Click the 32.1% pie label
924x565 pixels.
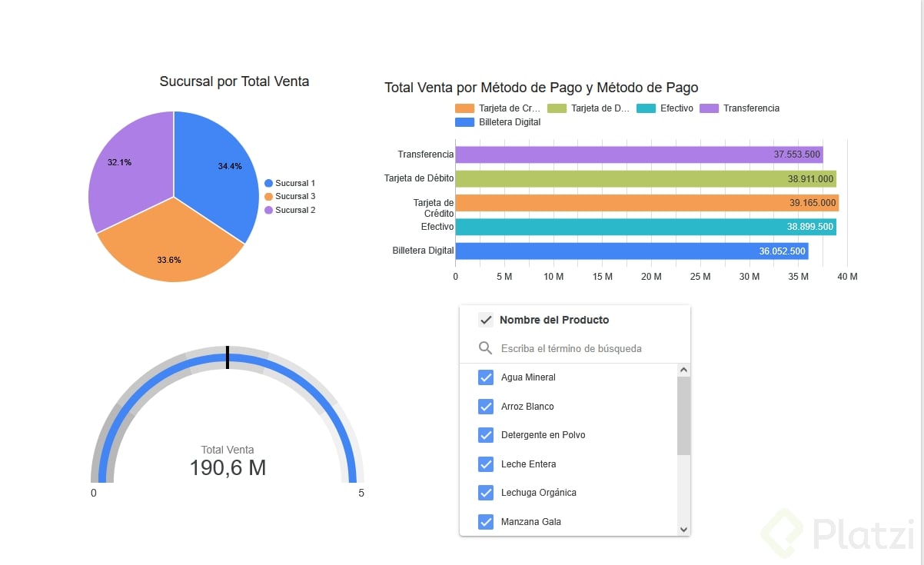coord(119,162)
